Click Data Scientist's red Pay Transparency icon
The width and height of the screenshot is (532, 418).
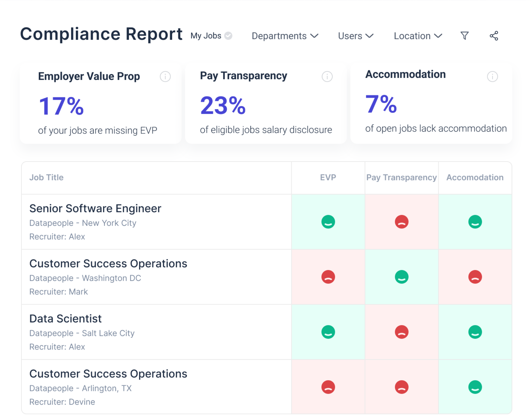point(401,332)
